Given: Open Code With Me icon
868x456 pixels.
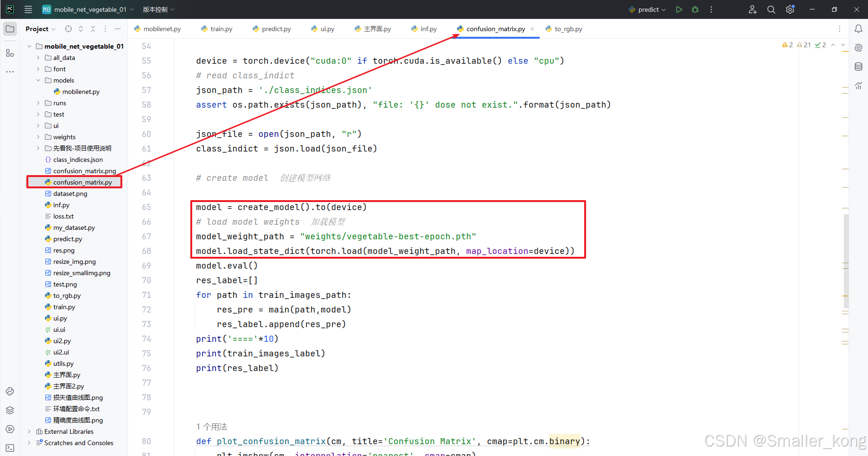Looking at the screenshot, I should point(752,9).
